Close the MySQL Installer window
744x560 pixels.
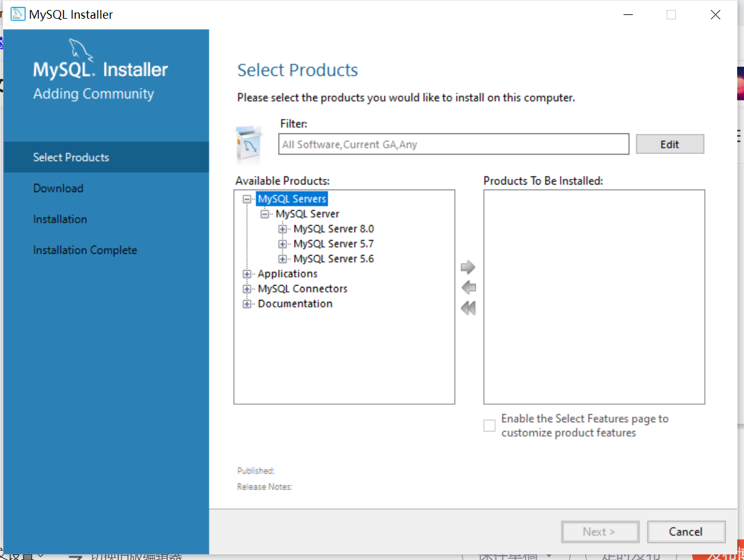click(x=715, y=15)
